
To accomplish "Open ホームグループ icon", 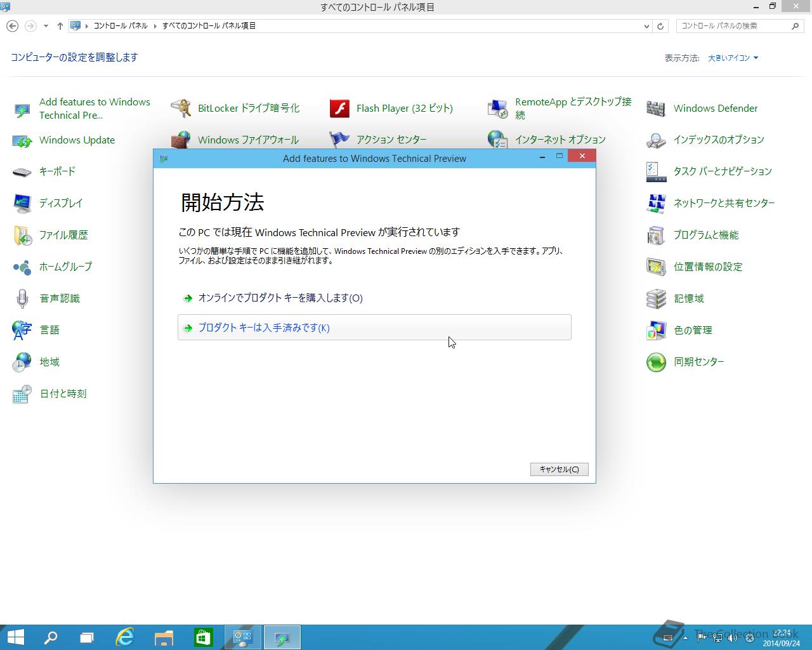I will point(22,267).
